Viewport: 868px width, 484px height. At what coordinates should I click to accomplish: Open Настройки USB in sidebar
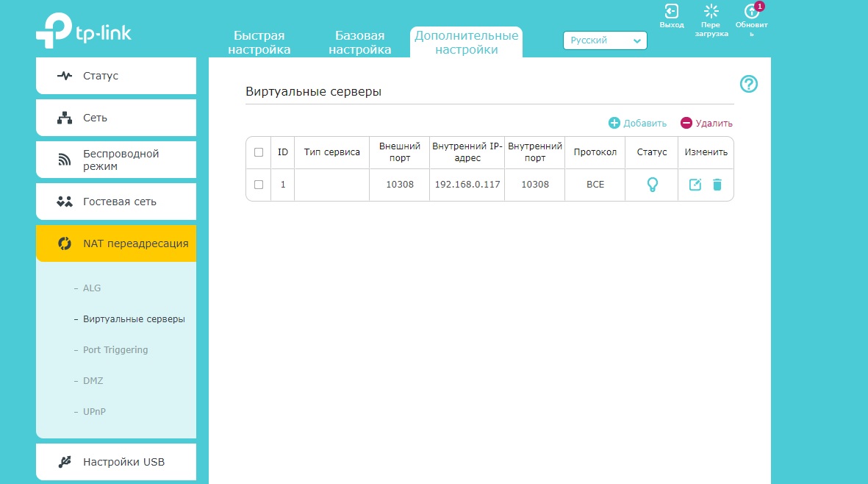point(116,462)
